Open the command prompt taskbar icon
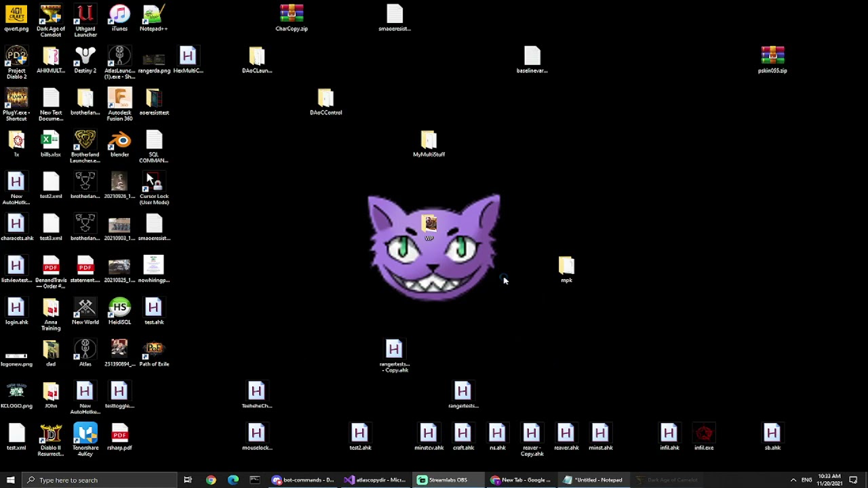 pyautogui.click(x=255, y=480)
